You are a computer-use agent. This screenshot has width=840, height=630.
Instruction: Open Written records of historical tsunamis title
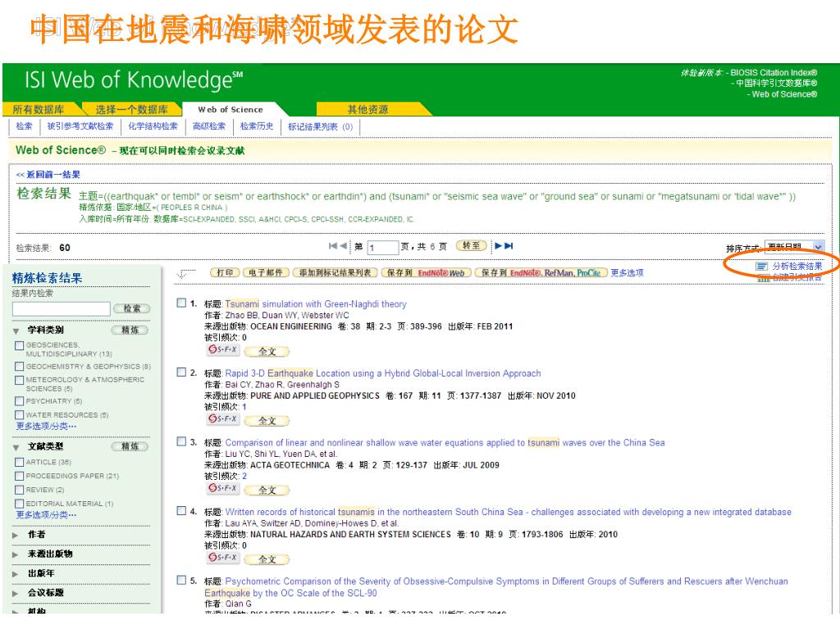coord(508,512)
